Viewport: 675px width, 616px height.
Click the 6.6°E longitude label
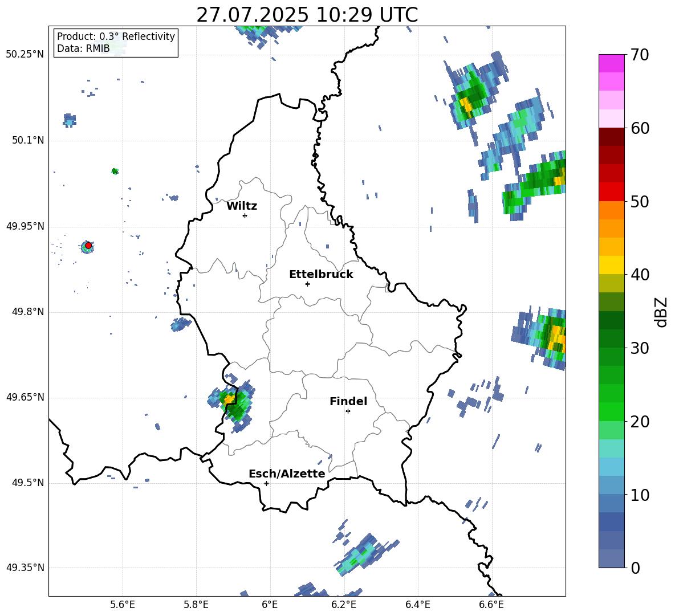tap(491, 605)
